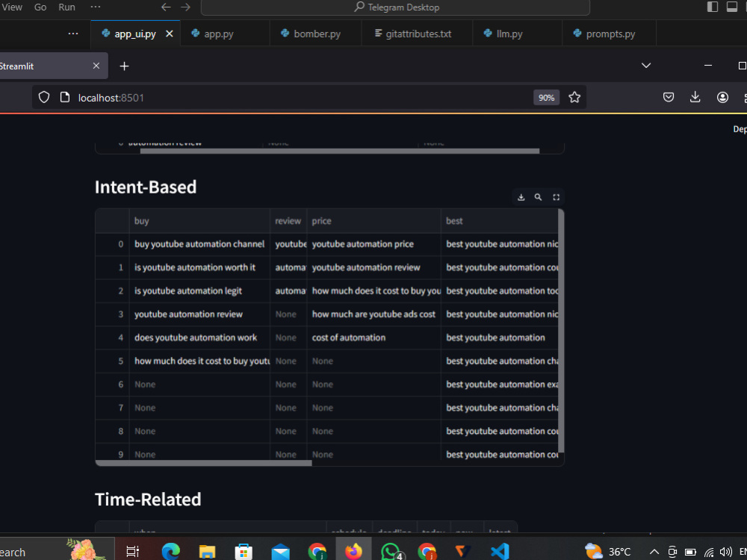Toggle VS Code primary sidebar layout

coord(712,7)
